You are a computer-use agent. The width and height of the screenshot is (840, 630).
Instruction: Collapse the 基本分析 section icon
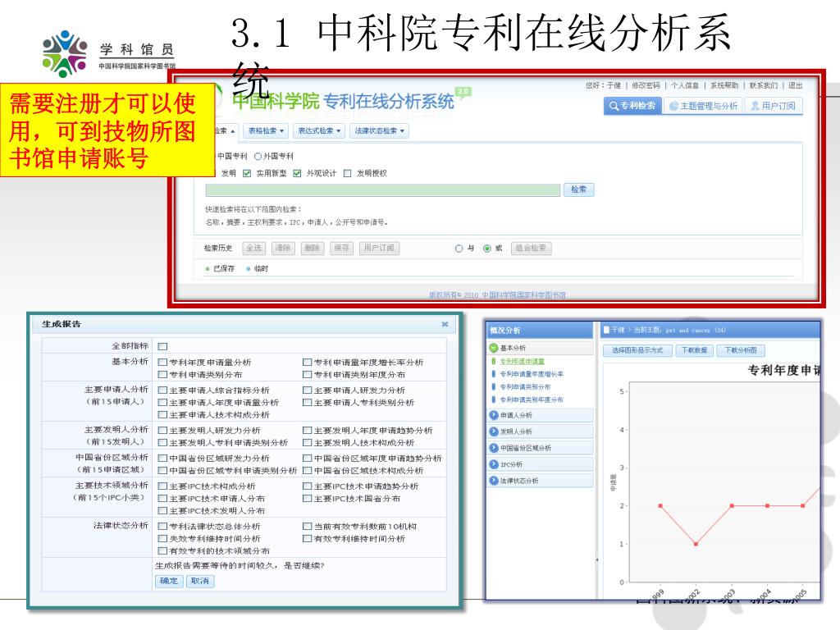[x=494, y=348]
